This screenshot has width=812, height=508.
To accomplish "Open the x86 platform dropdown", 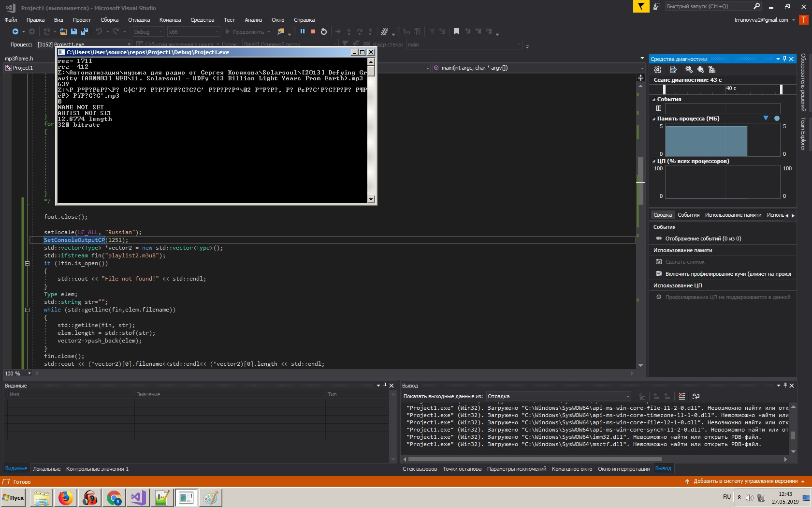I will tap(193, 32).
